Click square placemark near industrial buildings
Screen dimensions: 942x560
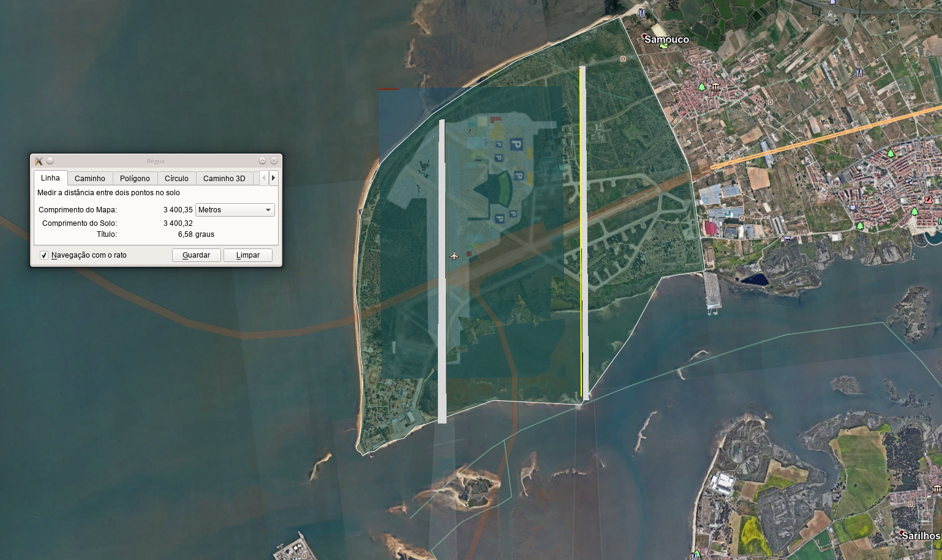pyautogui.click(x=742, y=218)
